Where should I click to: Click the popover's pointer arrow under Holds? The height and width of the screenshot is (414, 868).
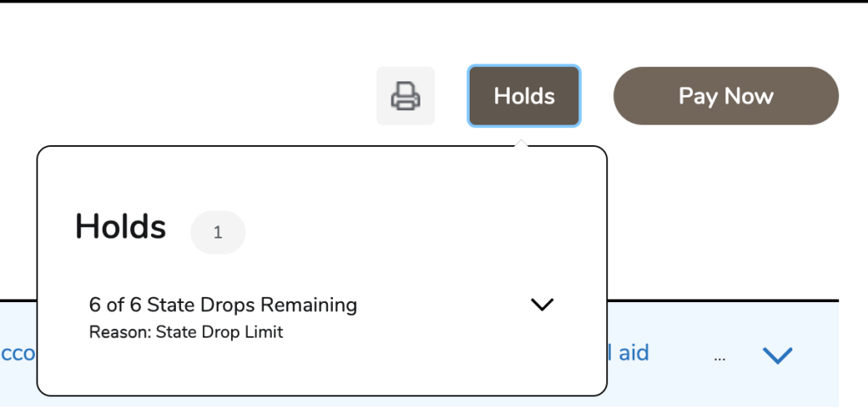pyautogui.click(x=523, y=143)
